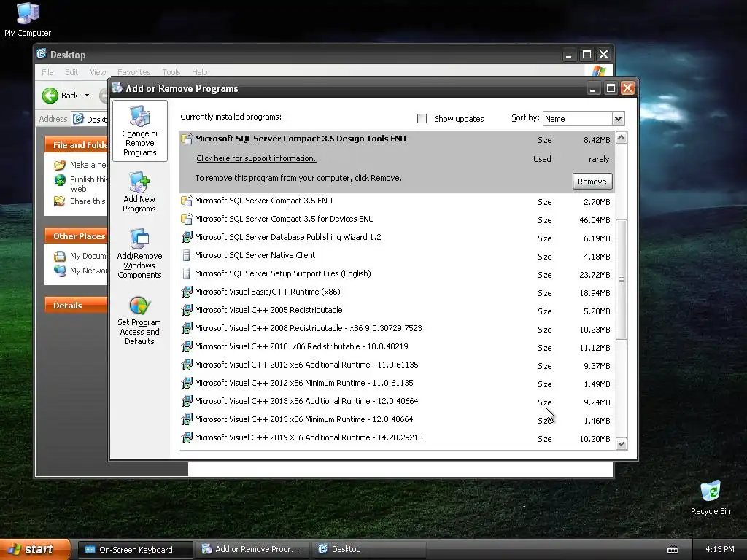This screenshot has width=747, height=560.
Task: Click scroll down arrow of program list
Action: 621,444
